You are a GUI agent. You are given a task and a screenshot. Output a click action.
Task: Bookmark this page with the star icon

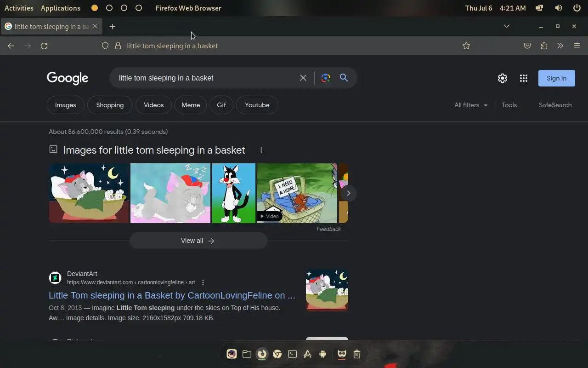click(x=466, y=46)
